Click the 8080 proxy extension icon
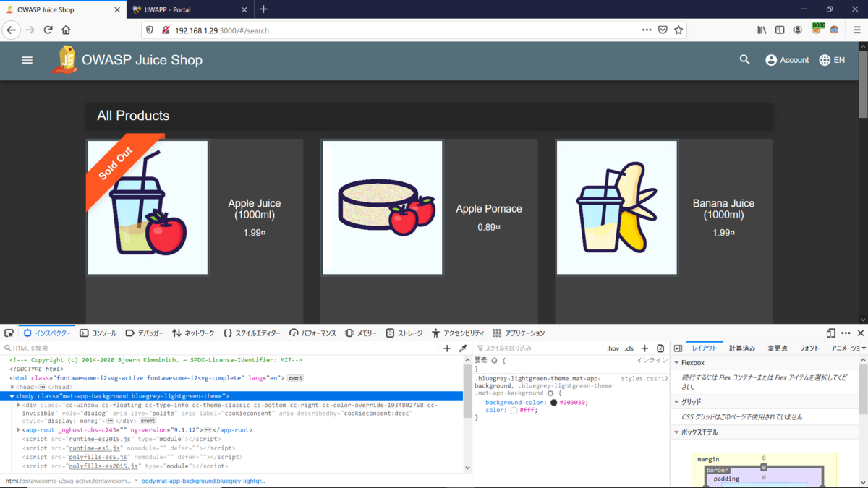 (817, 29)
